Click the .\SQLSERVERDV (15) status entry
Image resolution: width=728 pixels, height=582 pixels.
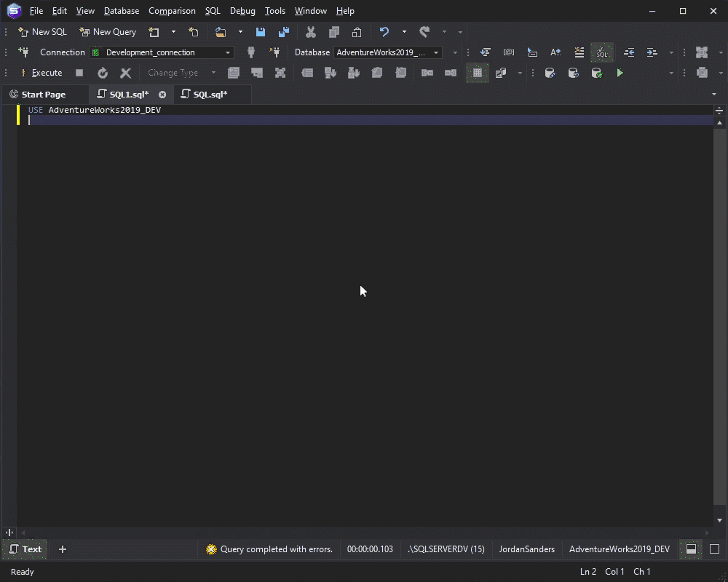(446, 549)
